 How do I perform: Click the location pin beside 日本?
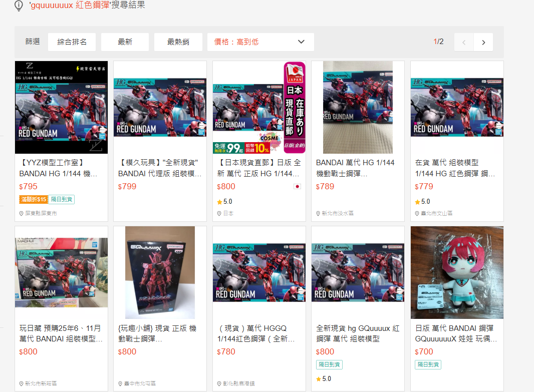[219, 213]
